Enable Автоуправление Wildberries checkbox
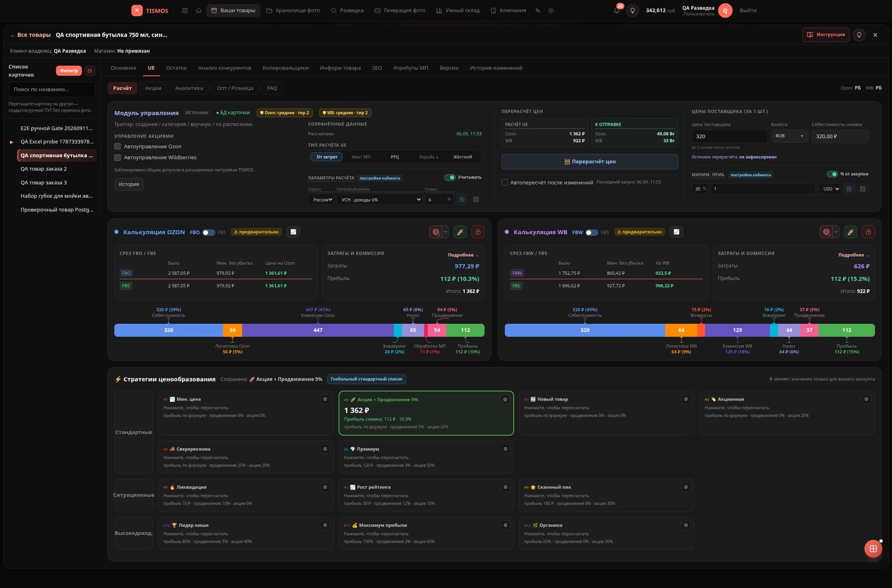The width and height of the screenshot is (892, 588). pyautogui.click(x=118, y=157)
